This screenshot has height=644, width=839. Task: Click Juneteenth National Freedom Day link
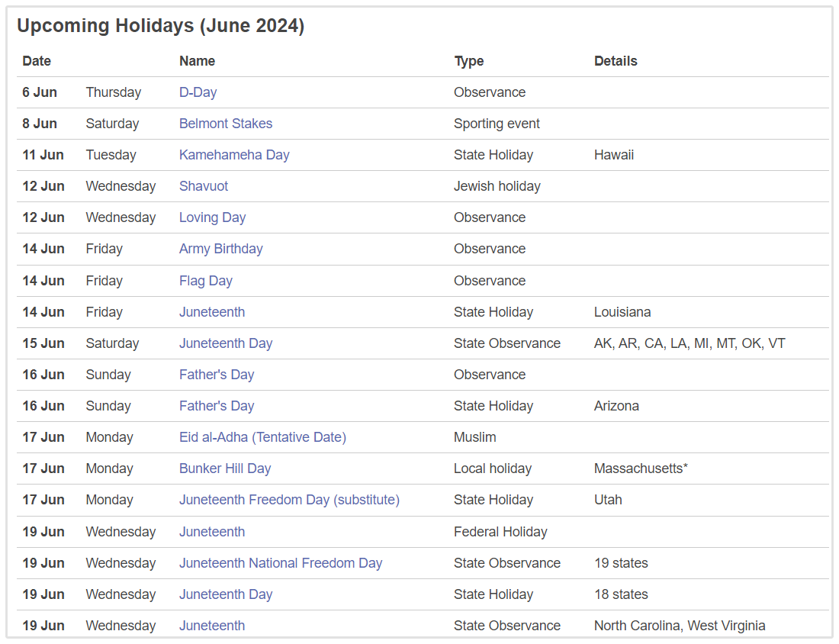click(x=281, y=563)
